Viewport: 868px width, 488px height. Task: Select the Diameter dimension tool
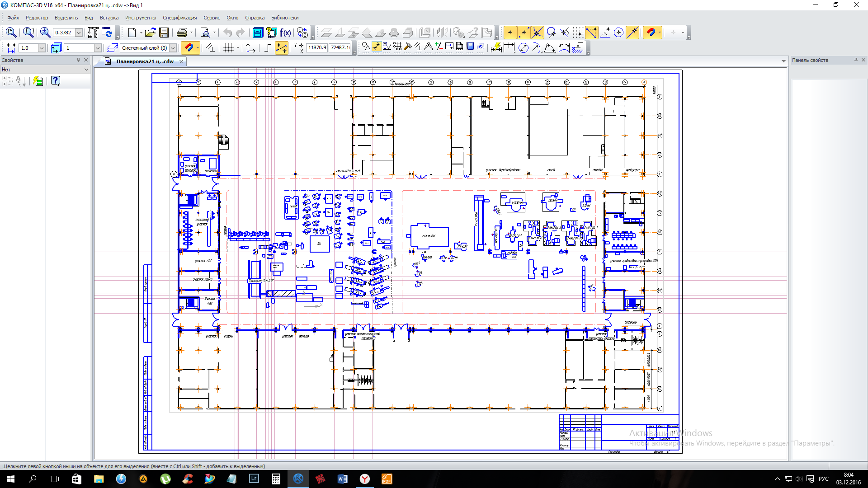click(x=523, y=48)
